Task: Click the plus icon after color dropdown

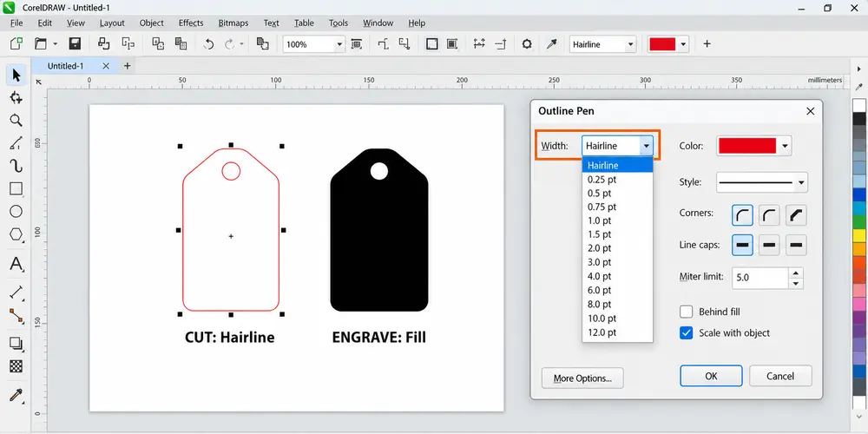Action: [707, 44]
